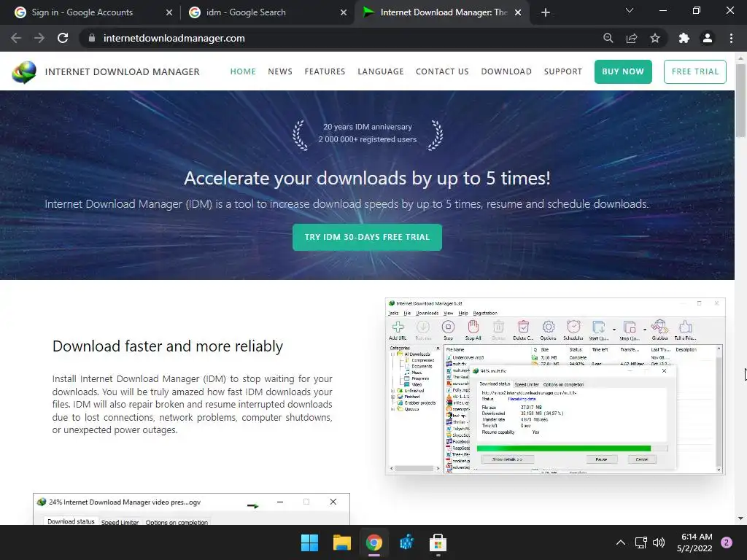Show hidden system tray icons
The image size is (747, 560).
tap(621, 542)
